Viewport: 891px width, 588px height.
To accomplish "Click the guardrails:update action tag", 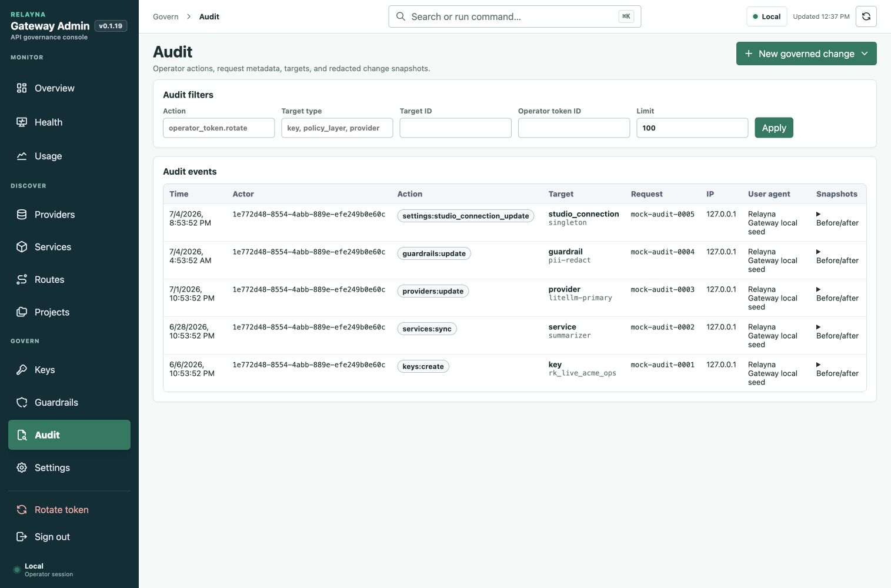I will [x=434, y=253].
